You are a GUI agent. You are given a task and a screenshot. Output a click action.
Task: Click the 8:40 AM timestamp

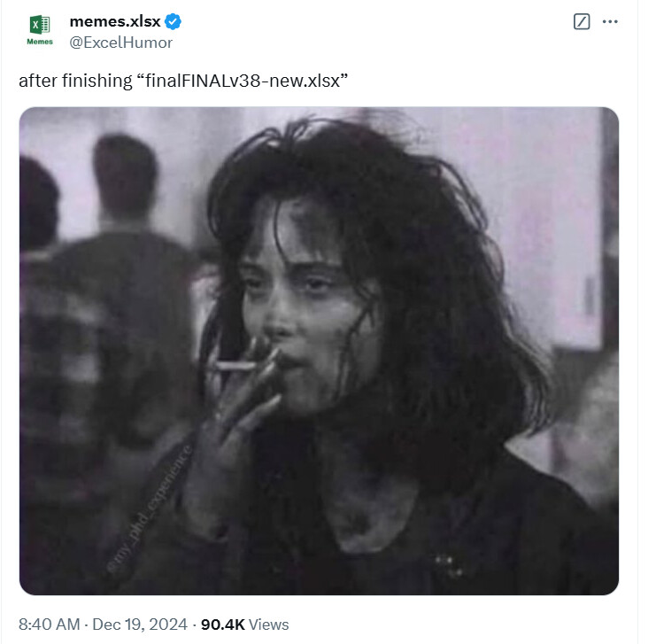tap(48, 625)
